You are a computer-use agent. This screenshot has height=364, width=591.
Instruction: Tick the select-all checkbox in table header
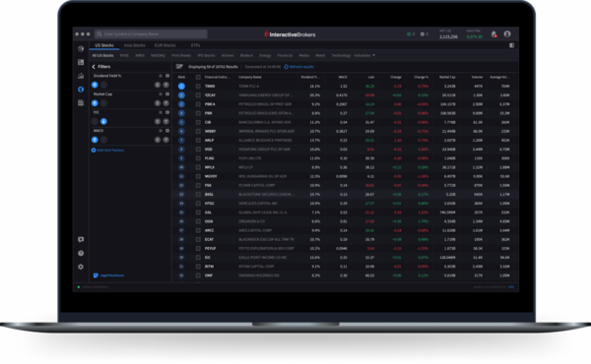(x=198, y=77)
